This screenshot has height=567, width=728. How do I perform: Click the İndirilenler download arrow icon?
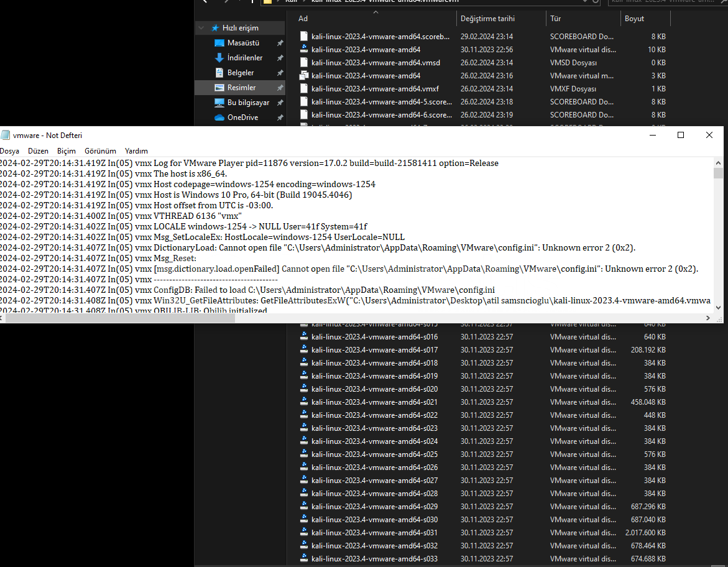coord(219,58)
